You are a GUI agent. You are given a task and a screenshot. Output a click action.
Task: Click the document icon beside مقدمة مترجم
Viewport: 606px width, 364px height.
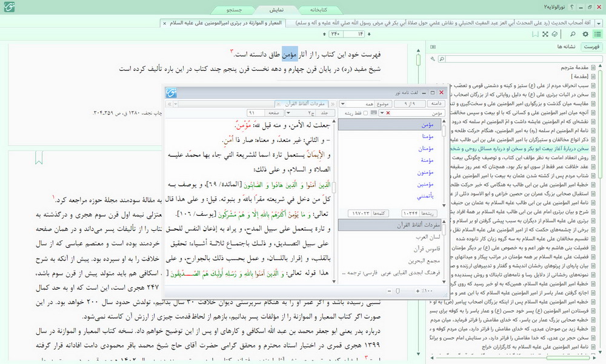click(x=593, y=67)
